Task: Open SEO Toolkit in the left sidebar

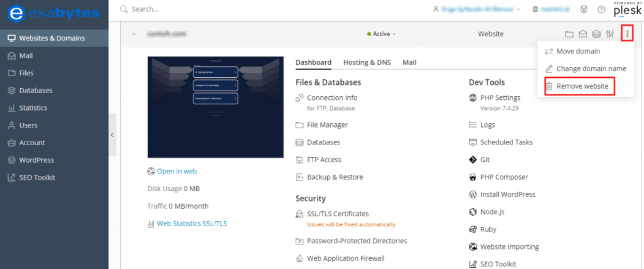Action: coord(54,178)
